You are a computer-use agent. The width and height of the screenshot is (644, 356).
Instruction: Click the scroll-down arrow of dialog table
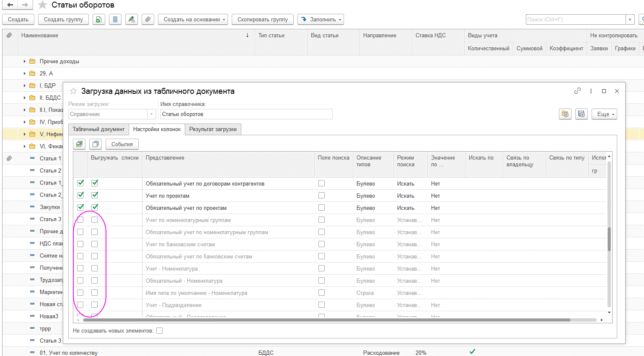[609, 312]
